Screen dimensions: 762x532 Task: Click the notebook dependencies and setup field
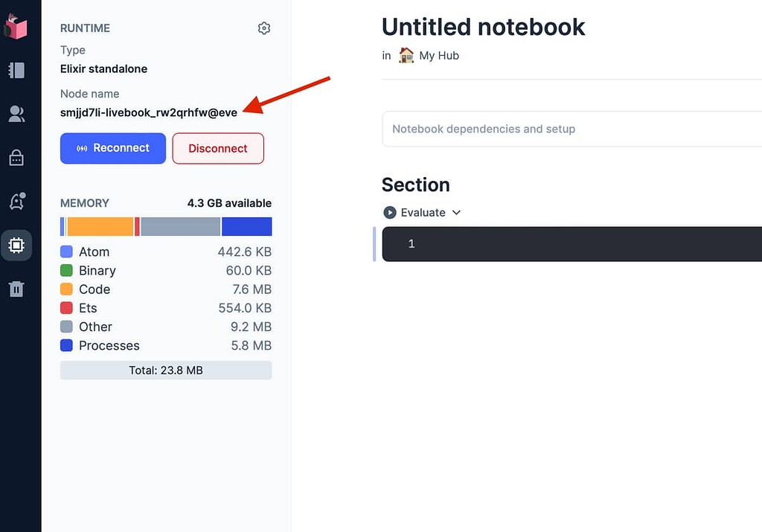[x=521, y=129]
